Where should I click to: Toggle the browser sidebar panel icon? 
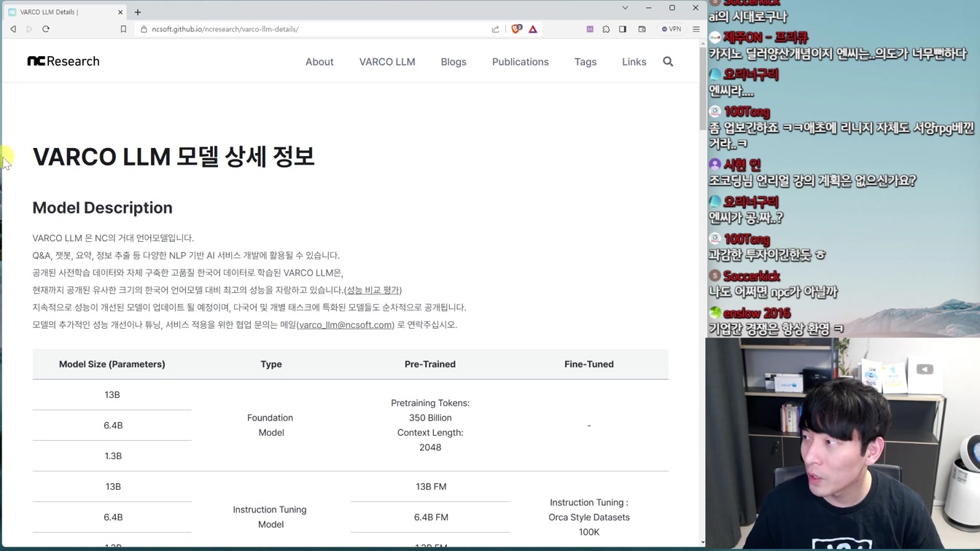[623, 29]
